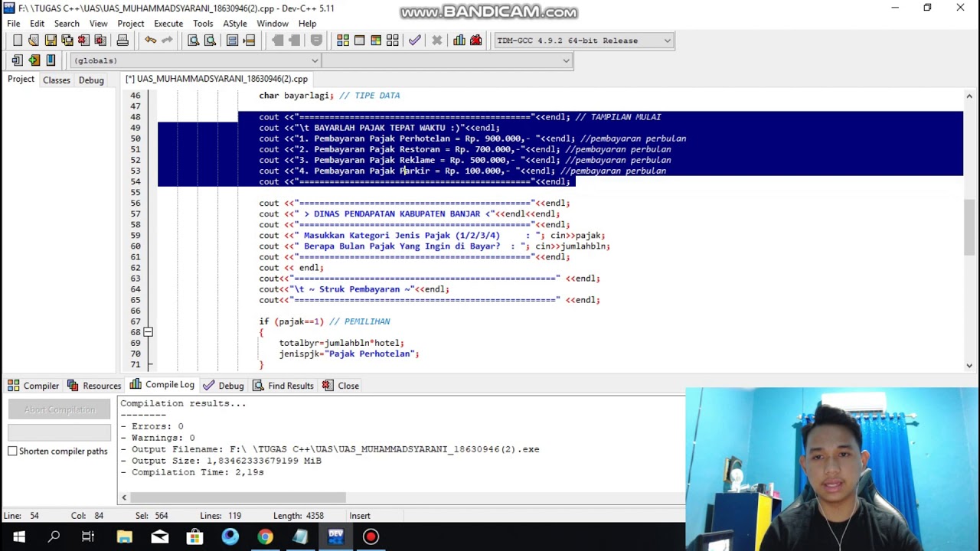The width and height of the screenshot is (980, 551).
Task: Collapse the code fold at line 68
Action: coord(148,332)
